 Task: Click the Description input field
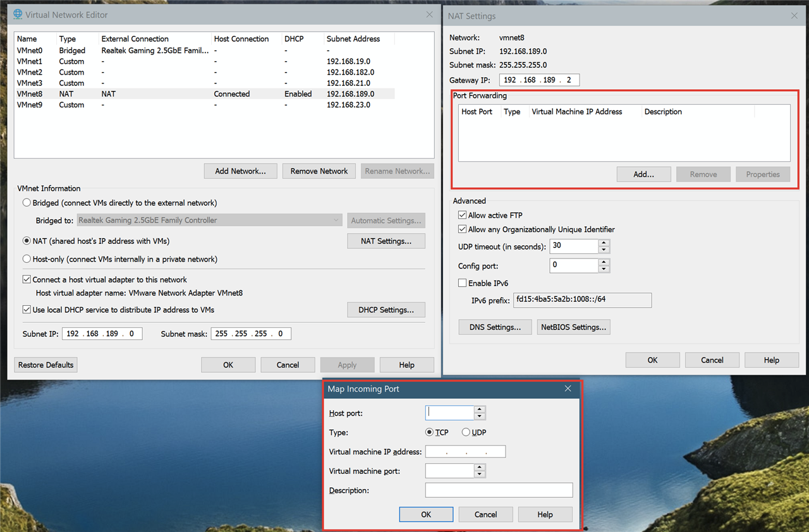499,490
